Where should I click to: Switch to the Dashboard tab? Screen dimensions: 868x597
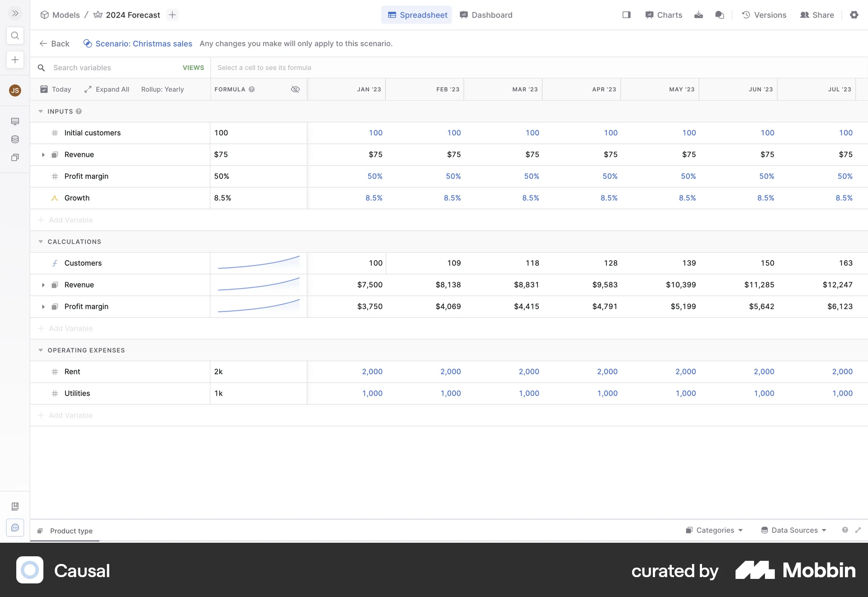pyautogui.click(x=486, y=15)
